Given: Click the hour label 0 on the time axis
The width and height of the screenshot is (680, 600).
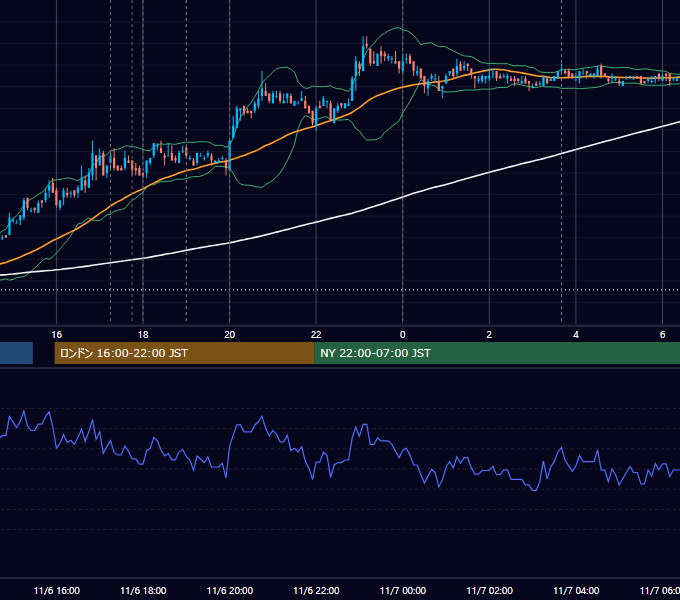Looking at the screenshot, I should point(402,335).
